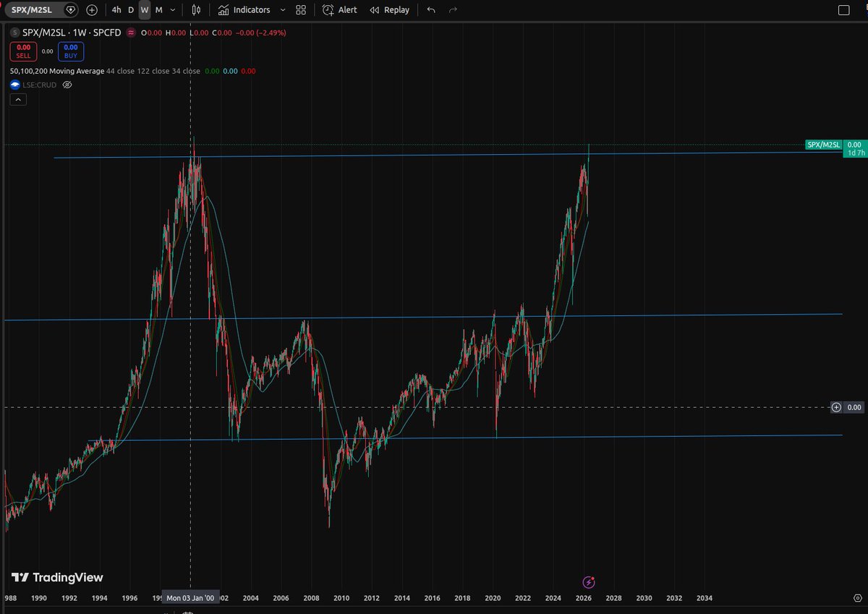868x614 pixels.
Task: Click the plus button on the price axis
Action: (837, 407)
